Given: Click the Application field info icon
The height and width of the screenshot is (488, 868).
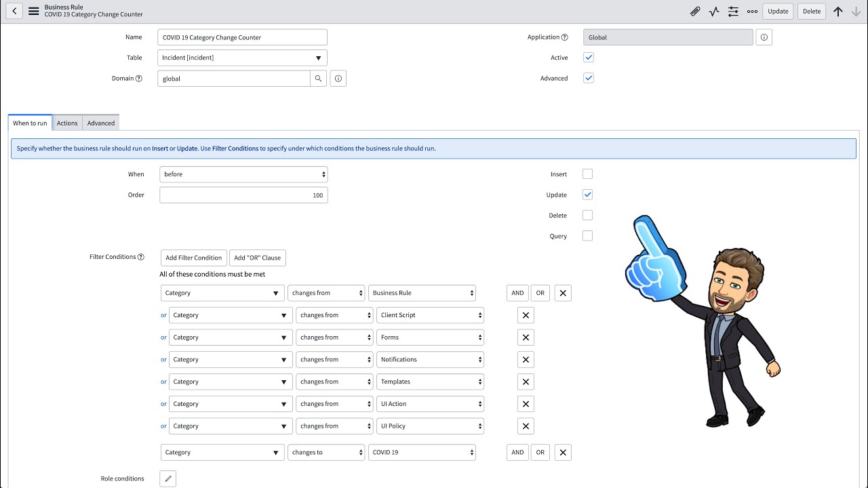Looking at the screenshot, I should click(x=764, y=37).
